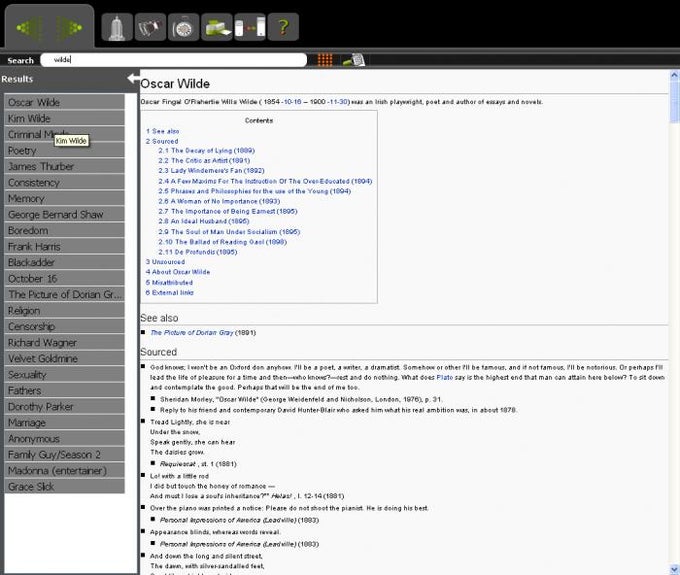
Task: Open The Picture of Dorian Gray article link
Action: pos(192,333)
